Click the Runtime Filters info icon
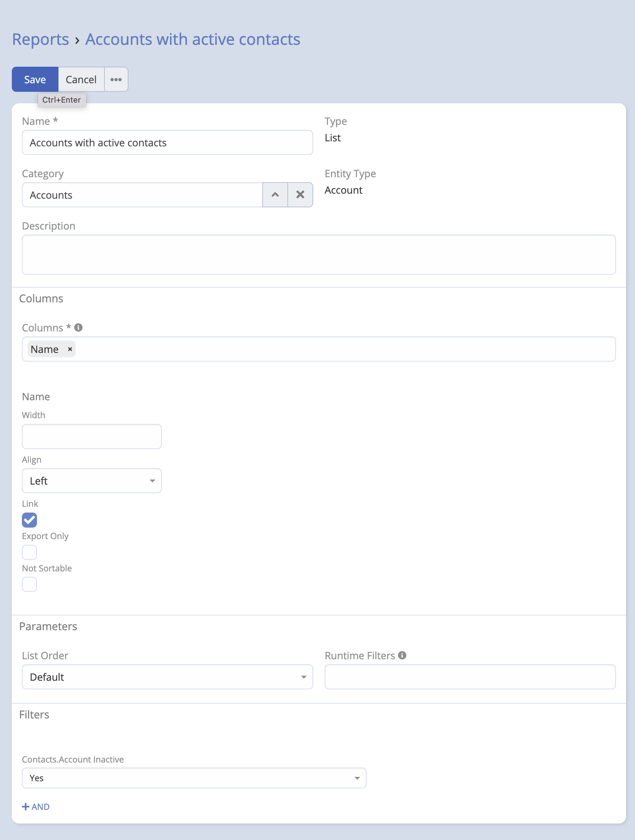The image size is (635, 840). [x=402, y=655]
